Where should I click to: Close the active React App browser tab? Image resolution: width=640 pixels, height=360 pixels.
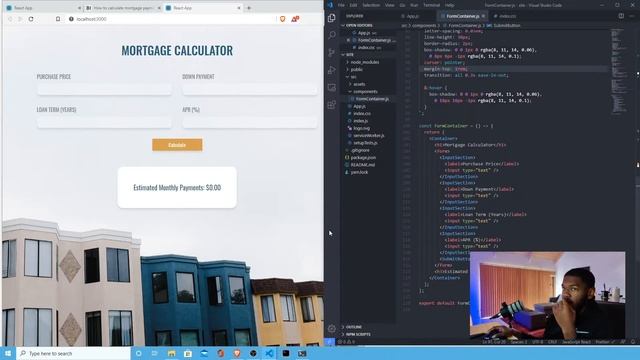click(x=239, y=8)
